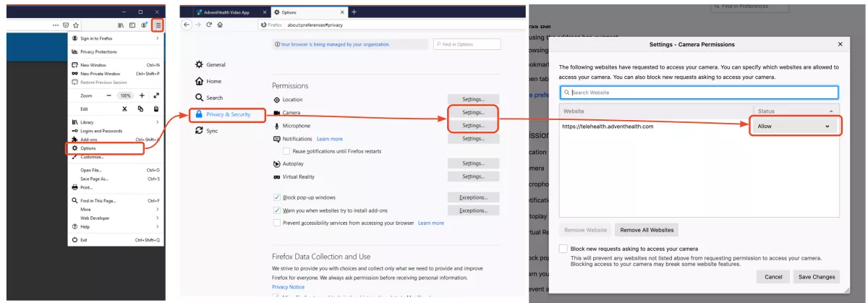The height and width of the screenshot is (303, 868).
Task: Open the Allow status dropdown for telehealth site
Action: tap(793, 127)
